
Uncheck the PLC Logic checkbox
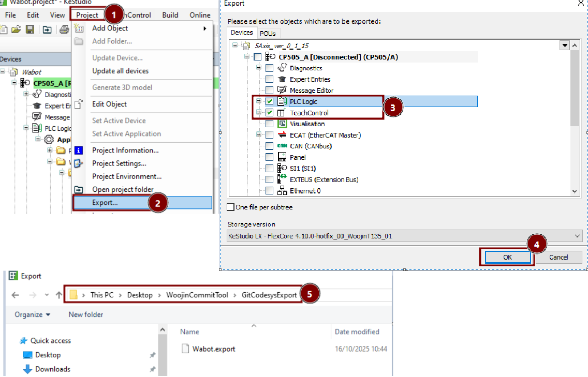[270, 102]
